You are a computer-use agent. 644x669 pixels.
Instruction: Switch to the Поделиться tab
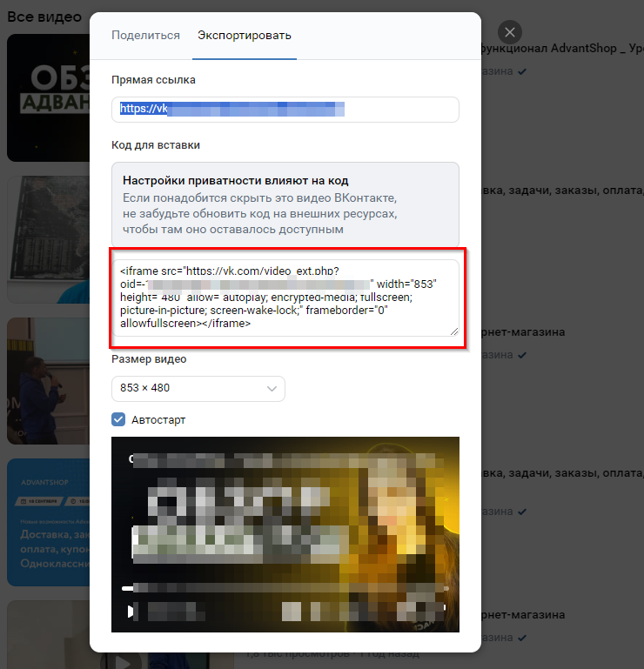point(145,36)
